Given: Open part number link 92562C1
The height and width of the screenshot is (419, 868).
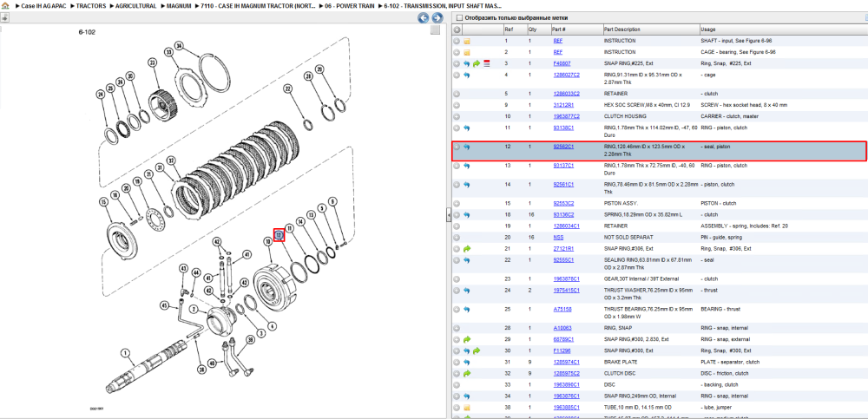Looking at the screenshot, I should click(x=563, y=147).
